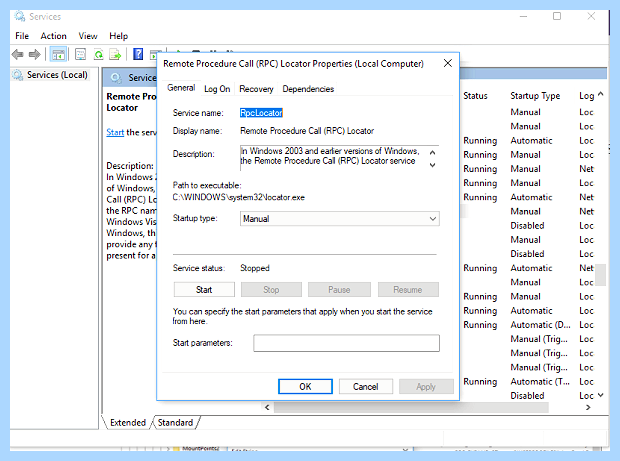
Task: Maximize the Services window
Action: 557,16
